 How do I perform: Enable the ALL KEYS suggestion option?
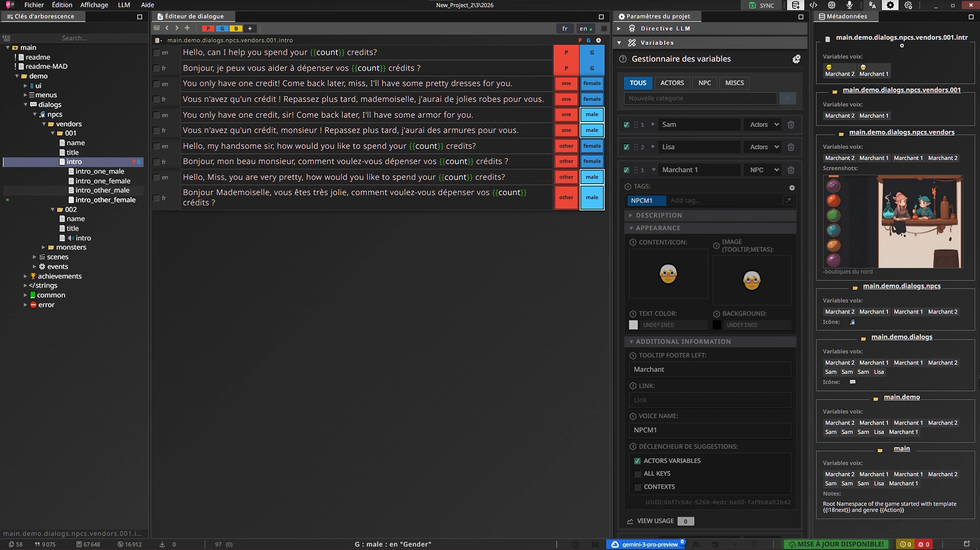tap(637, 474)
